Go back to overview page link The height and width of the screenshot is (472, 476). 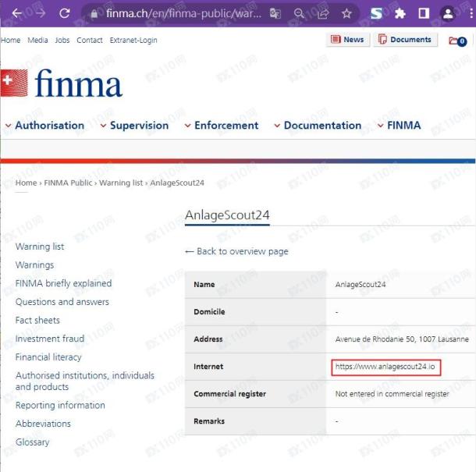[x=236, y=251]
